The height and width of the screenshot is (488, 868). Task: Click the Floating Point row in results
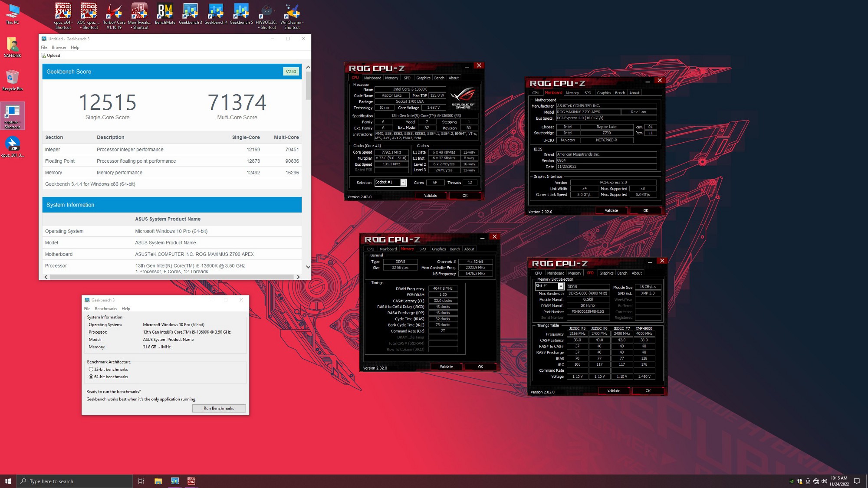(172, 161)
